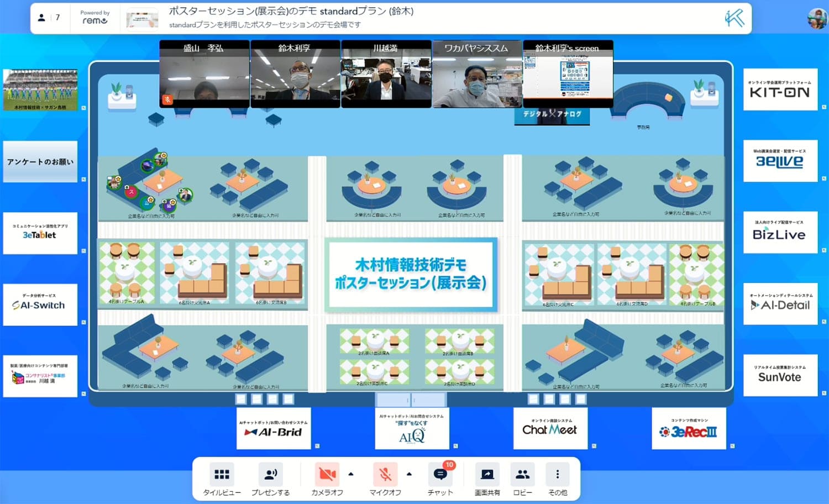Click magnifier icon beside 3eRecIII banner
This screenshot has height=504, width=829.
click(x=732, y=446)
